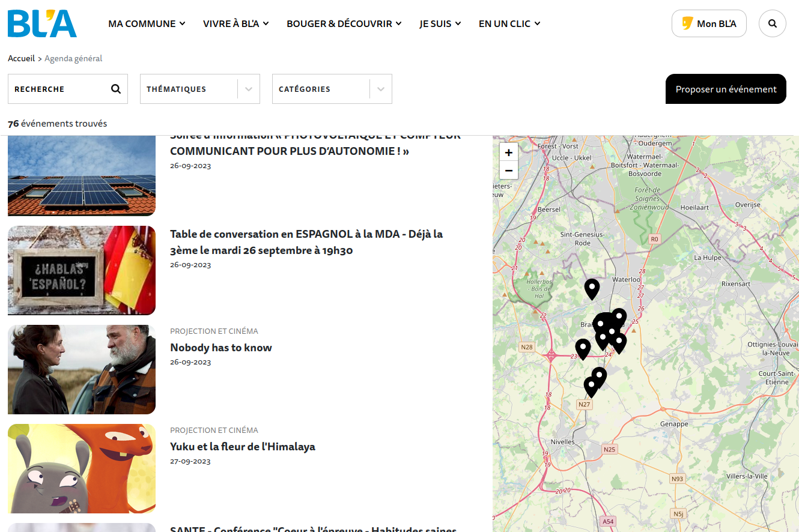The image size is (799, 532).
Task: Click the ¿Hablas Español? chalkboard thumbnail
Action: click(x=82, y=270)
